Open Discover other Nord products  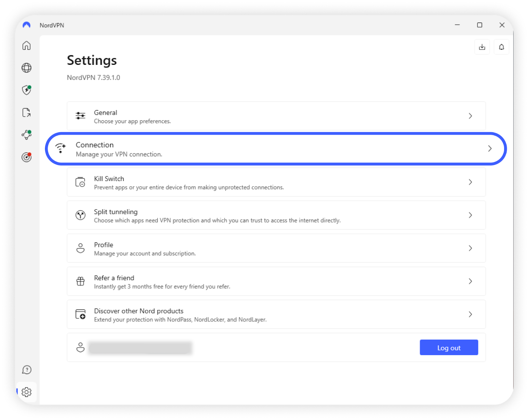[276, 315]
